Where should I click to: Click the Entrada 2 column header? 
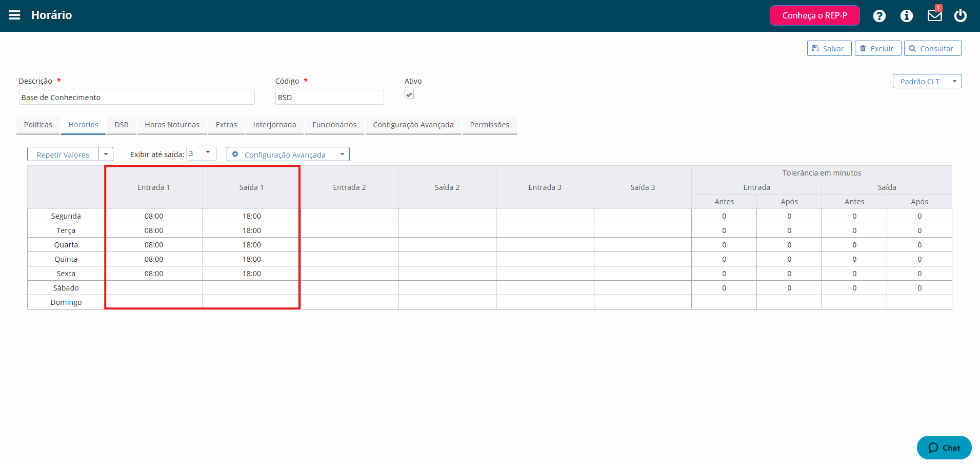[349, 187]
